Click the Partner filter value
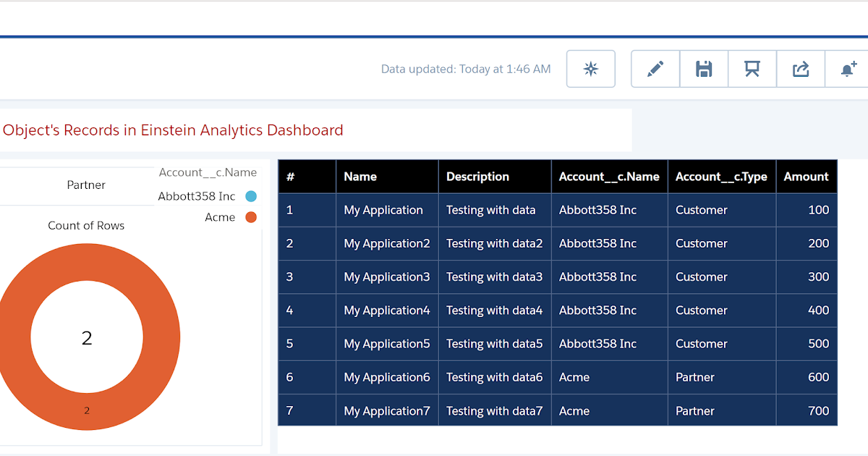The image size is (868, 456). 86,185
